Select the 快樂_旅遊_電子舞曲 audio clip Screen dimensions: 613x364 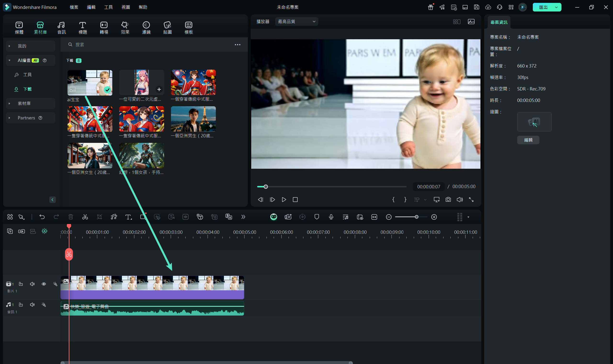point(152,308)
